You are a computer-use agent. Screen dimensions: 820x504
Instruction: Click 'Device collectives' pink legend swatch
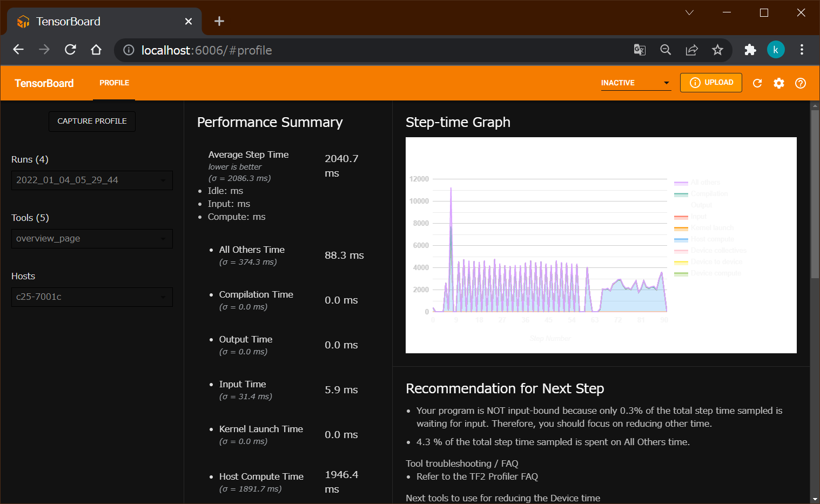[x=681, y=251]
